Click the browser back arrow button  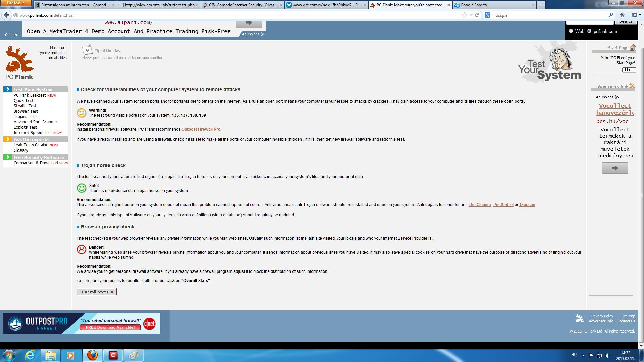click(6, 15)
